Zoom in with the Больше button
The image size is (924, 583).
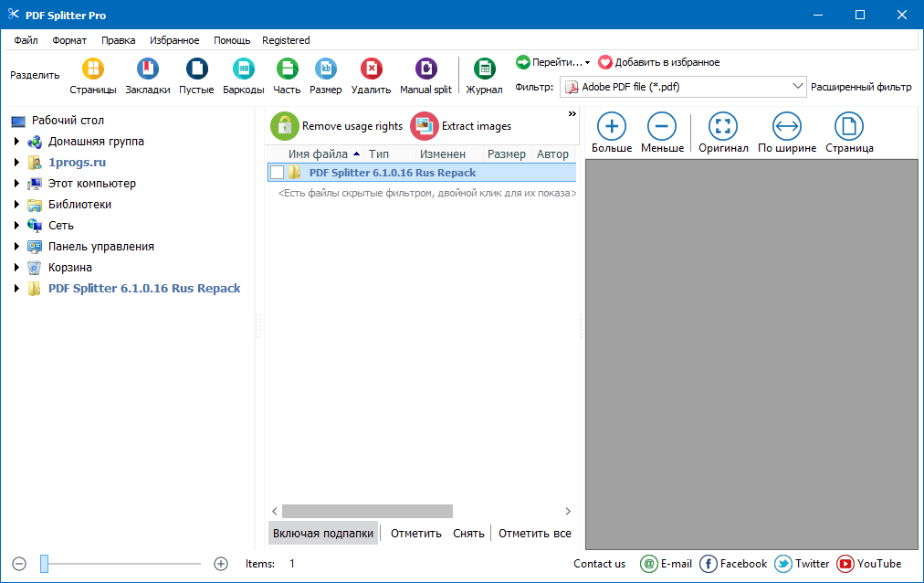611,127
